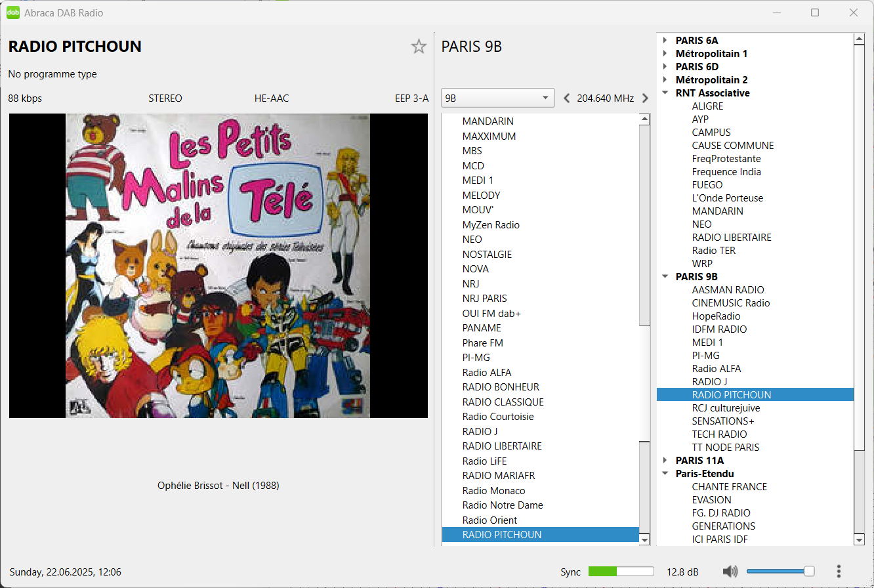Viewport: 874px width, 588px height.
Task: Choose AYP in the ensemble tree
Action: [x=700, y=119]
